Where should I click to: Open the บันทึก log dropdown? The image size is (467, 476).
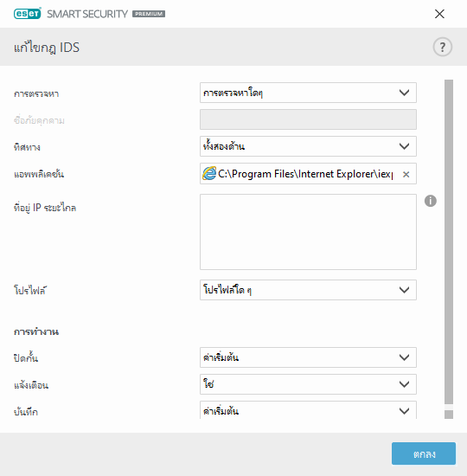(308, 410)
